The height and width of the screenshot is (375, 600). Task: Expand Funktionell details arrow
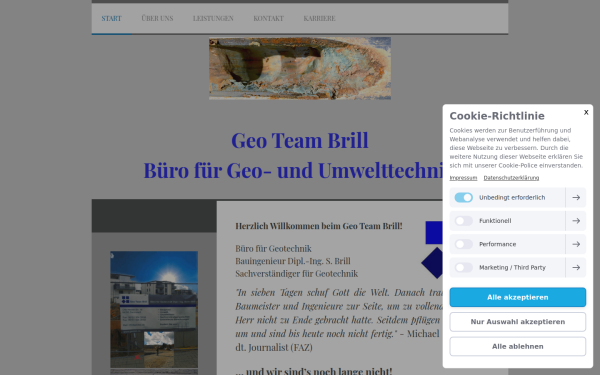coord(576,221)
